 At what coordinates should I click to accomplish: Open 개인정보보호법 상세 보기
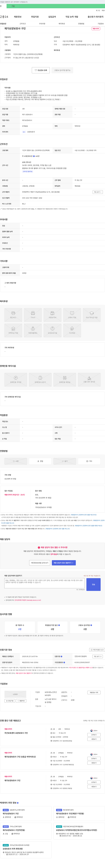click(40, 563)
